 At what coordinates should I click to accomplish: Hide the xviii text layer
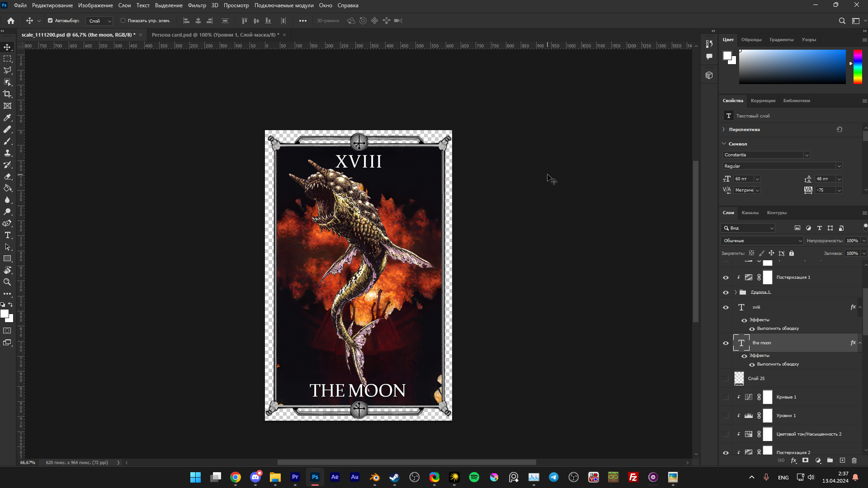point(726,308)
